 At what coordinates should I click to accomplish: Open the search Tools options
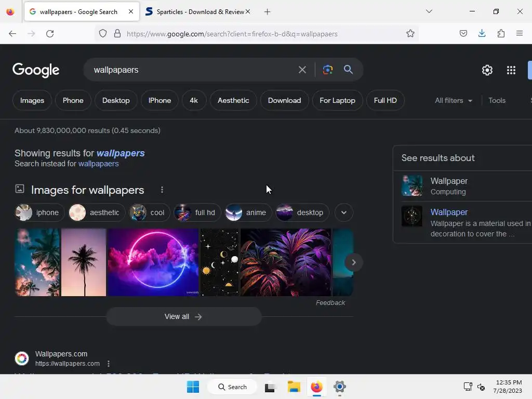pyautogui.click(x=497, y=100)
